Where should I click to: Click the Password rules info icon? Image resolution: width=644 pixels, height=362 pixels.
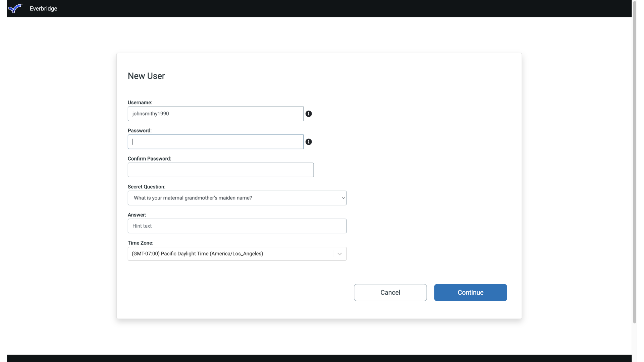(309, 142)
